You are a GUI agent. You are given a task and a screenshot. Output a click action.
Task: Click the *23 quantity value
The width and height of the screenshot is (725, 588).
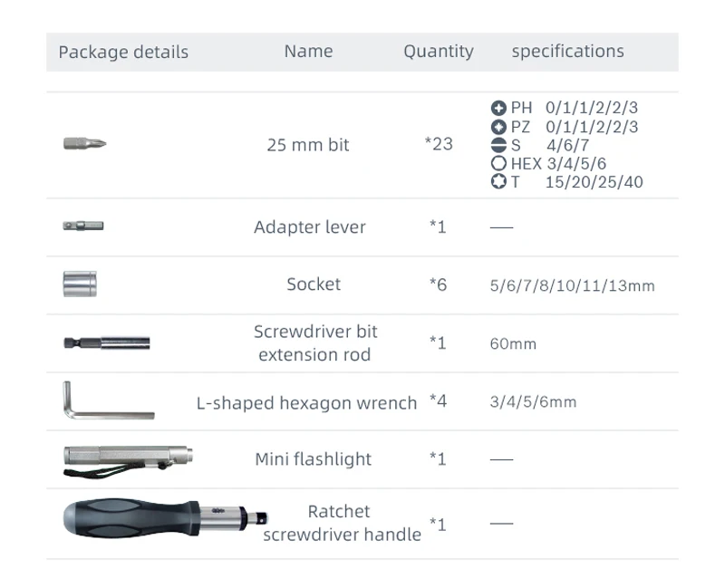(x=439, y=144)
